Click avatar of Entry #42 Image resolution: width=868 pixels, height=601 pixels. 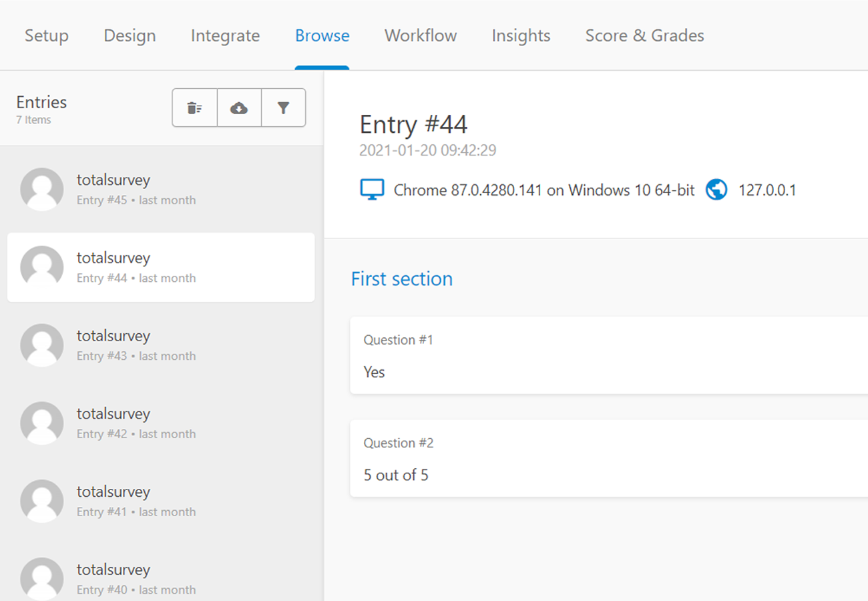tap(42, 423)
